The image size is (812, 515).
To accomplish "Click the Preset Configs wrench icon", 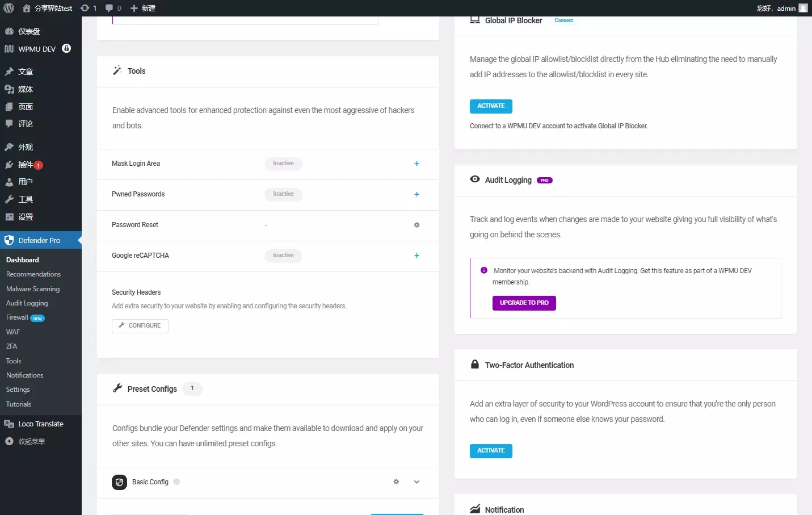I will [117, 388].
